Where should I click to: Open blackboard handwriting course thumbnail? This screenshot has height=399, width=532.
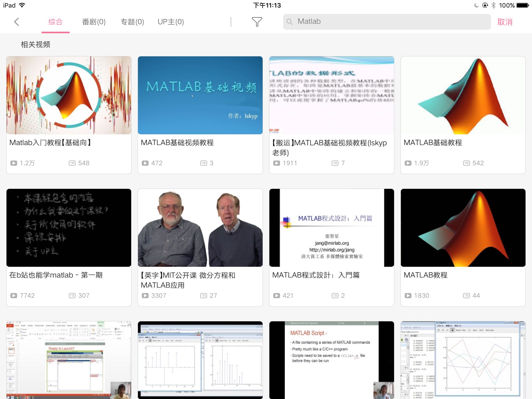coord(69,228)
